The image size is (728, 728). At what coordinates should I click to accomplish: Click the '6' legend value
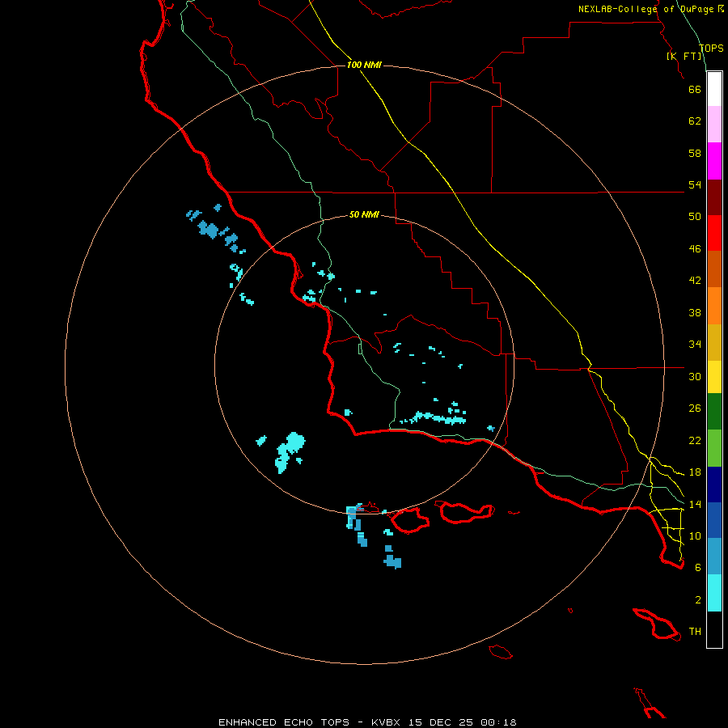coord(698,568)
